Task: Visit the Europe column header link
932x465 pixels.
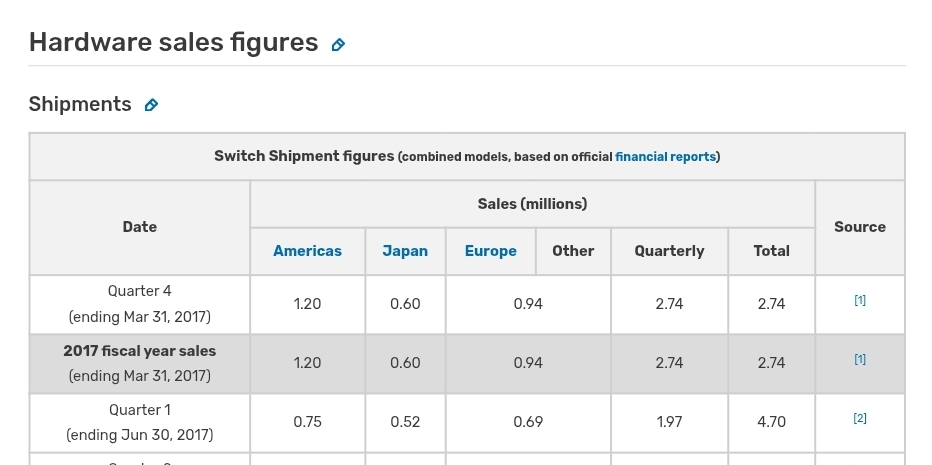Action: (x=490, y=251)
